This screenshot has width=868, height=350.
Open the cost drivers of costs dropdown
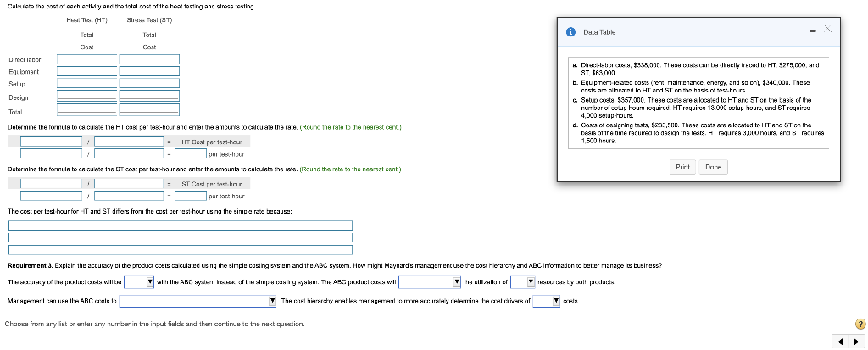point(547,301)
